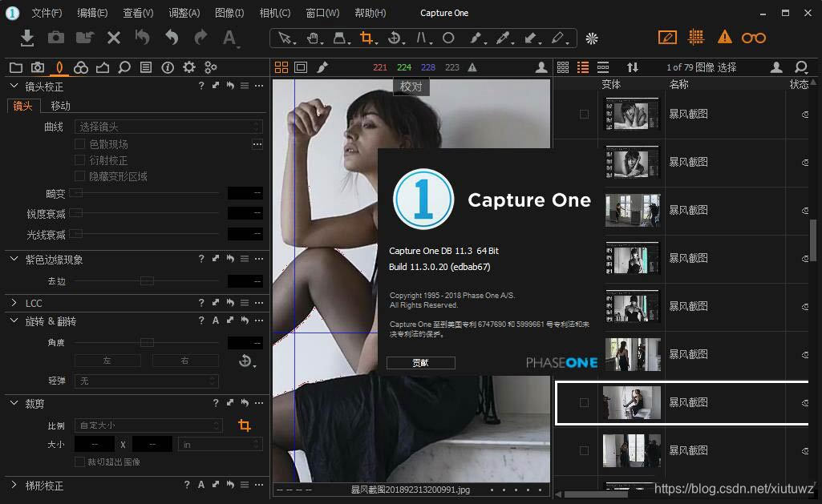Image resolution: width=822 pixels, height=504 pixels.
Task: Open the 选择镜头 lens profile dropdown
Action: [168, 127]
